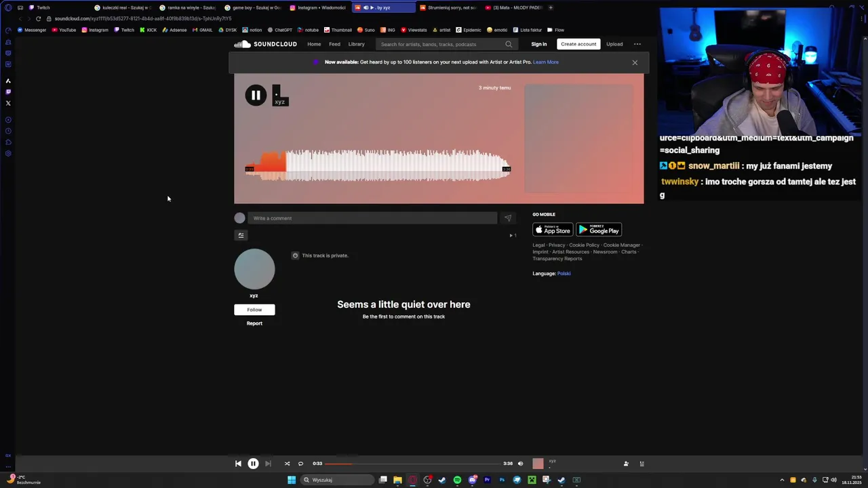Open File Explorer from the taskbar
Image resolution: width=868 pixels, height=488 pixels.
coord(397,480)
